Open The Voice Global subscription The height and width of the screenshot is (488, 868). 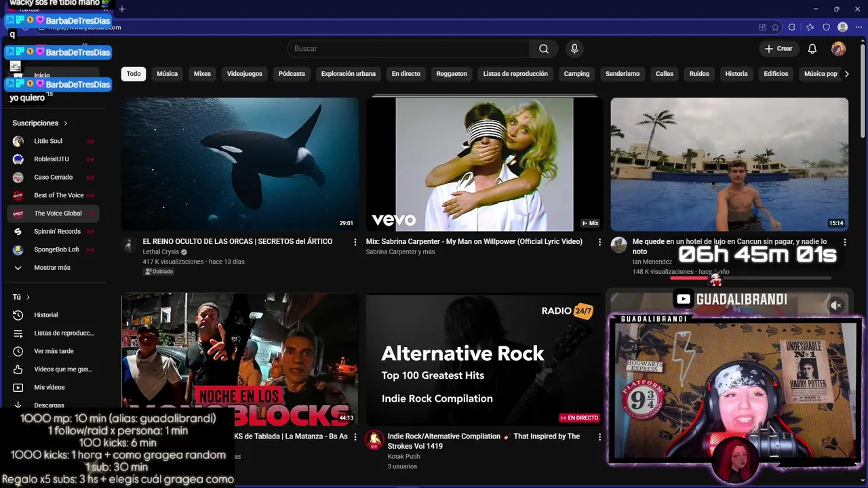click(53, 213)
